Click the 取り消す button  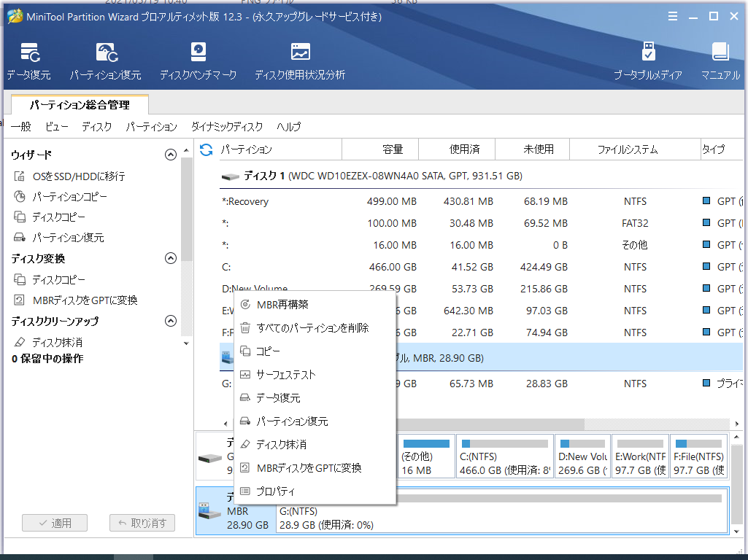click(142, 522)
